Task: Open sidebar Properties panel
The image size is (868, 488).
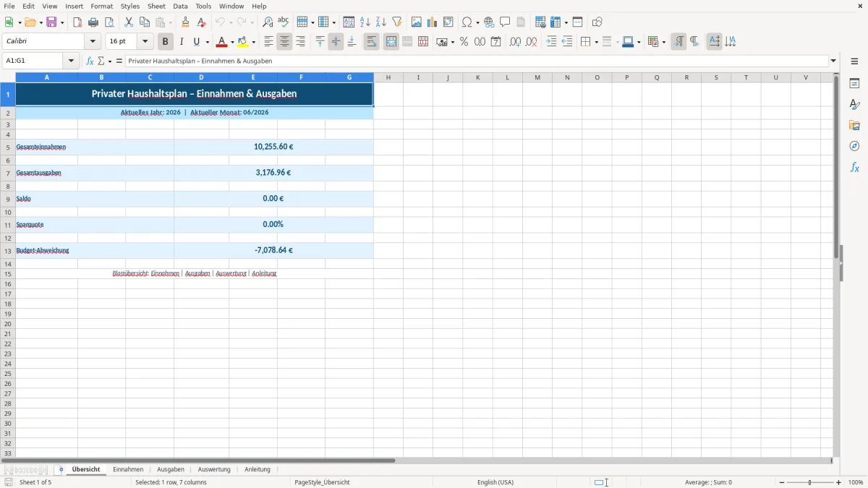Action: (x=854, y=84)
